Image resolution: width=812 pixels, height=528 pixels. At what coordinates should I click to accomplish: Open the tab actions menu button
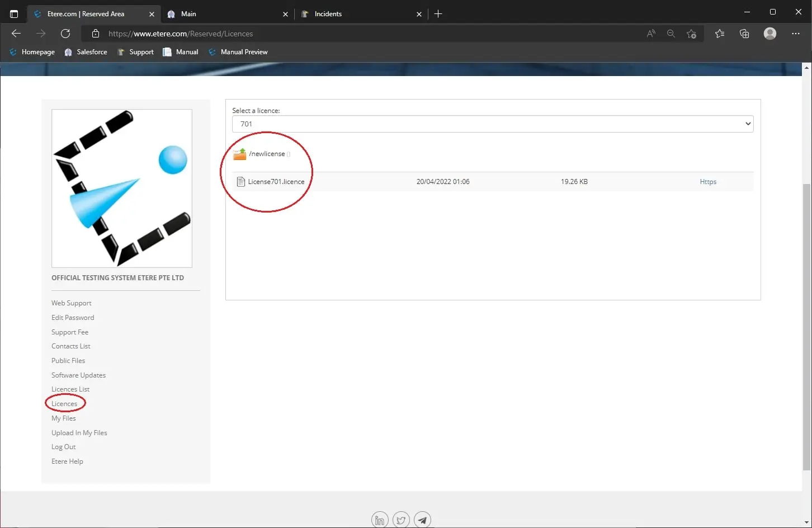14,14
